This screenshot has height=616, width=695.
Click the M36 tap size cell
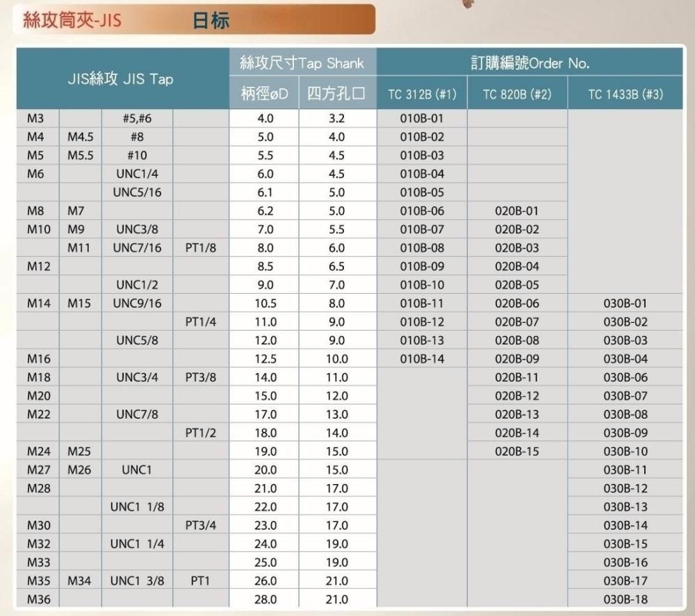point(38,599)
